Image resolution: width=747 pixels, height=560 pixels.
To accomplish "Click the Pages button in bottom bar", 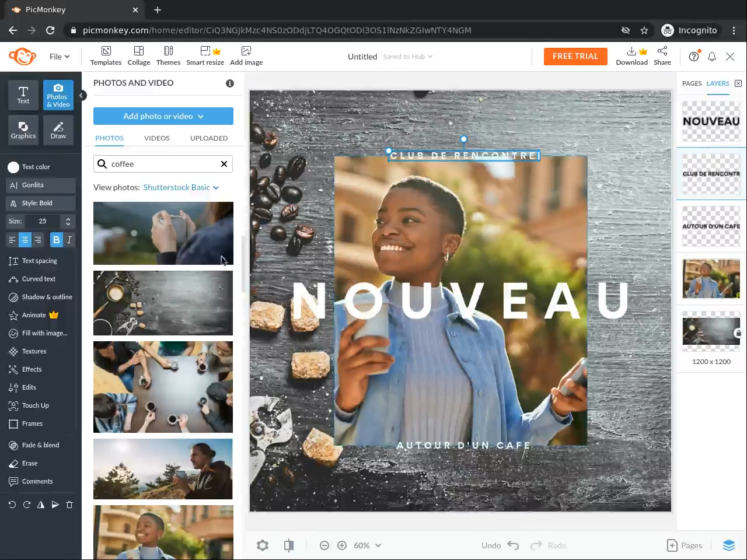I will pyautogui.click(x=685, y=545).
